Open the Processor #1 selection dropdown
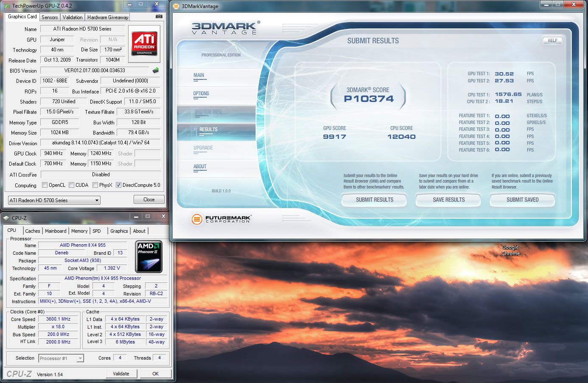 point(61,358)
